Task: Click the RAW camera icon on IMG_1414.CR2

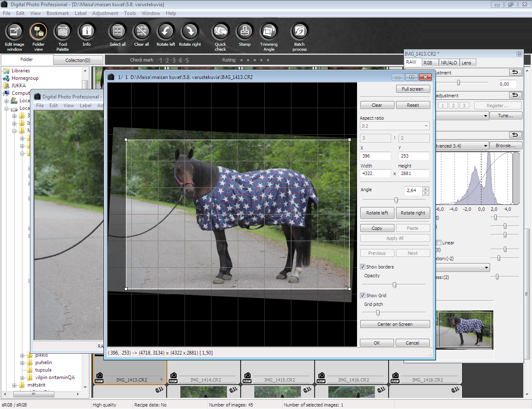Action: pyautogui.click(x=173, y=378)
